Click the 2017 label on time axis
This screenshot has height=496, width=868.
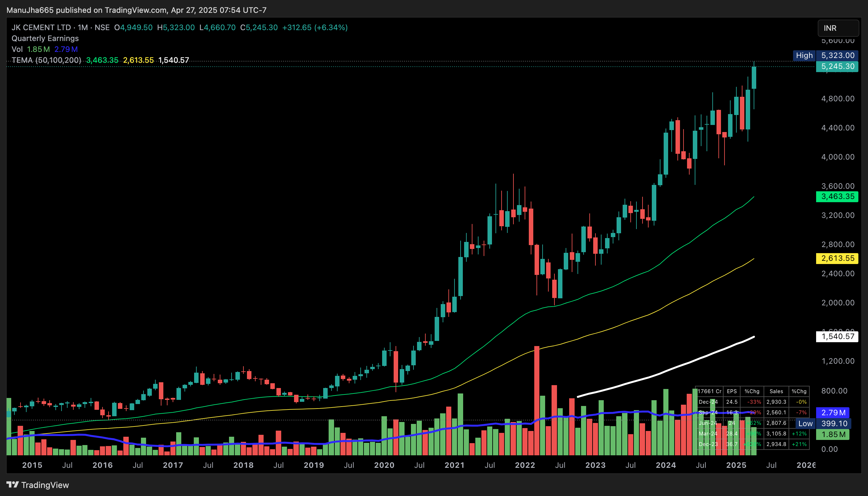tap(173, 465)
